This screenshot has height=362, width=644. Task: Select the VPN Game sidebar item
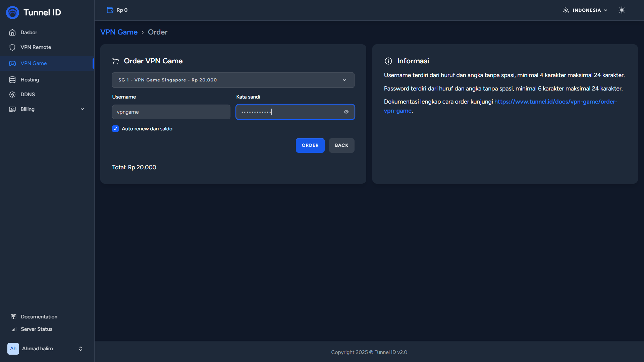coord(34,63)
